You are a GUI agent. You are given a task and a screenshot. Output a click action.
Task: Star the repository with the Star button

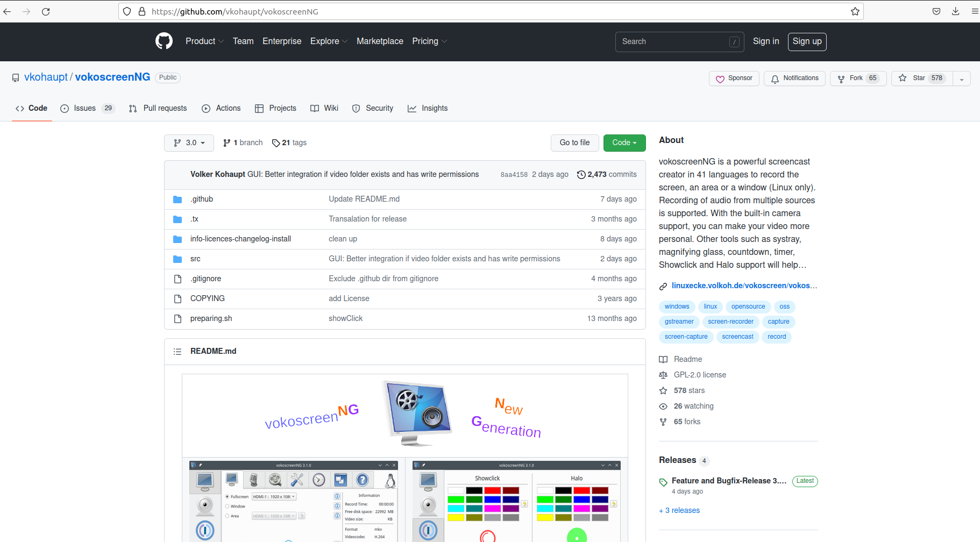point(922,79)
